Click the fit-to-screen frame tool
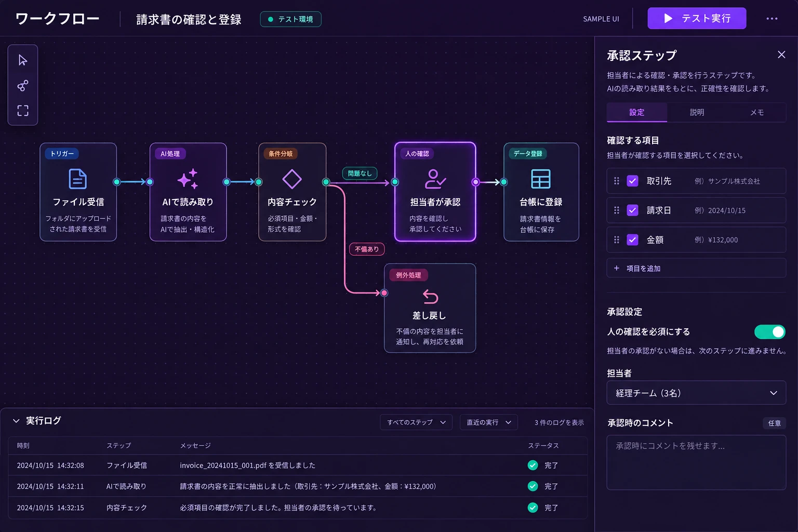 click(x=23, y=111)
